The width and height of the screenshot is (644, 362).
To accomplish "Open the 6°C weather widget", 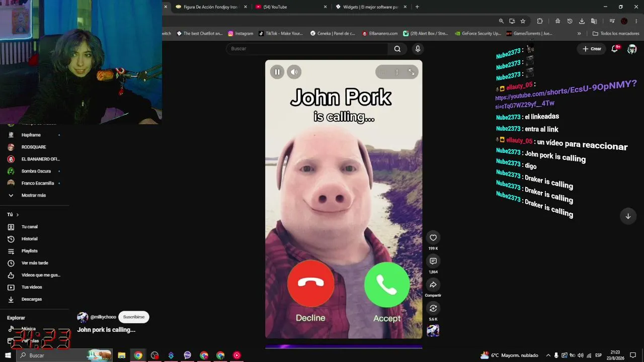I will click(509, 355).
